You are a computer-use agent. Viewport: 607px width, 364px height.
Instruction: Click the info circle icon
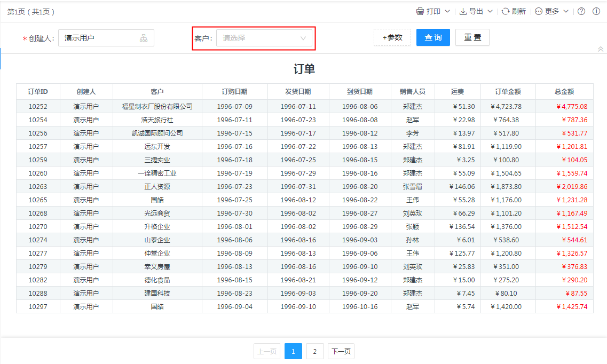point(596,11)
